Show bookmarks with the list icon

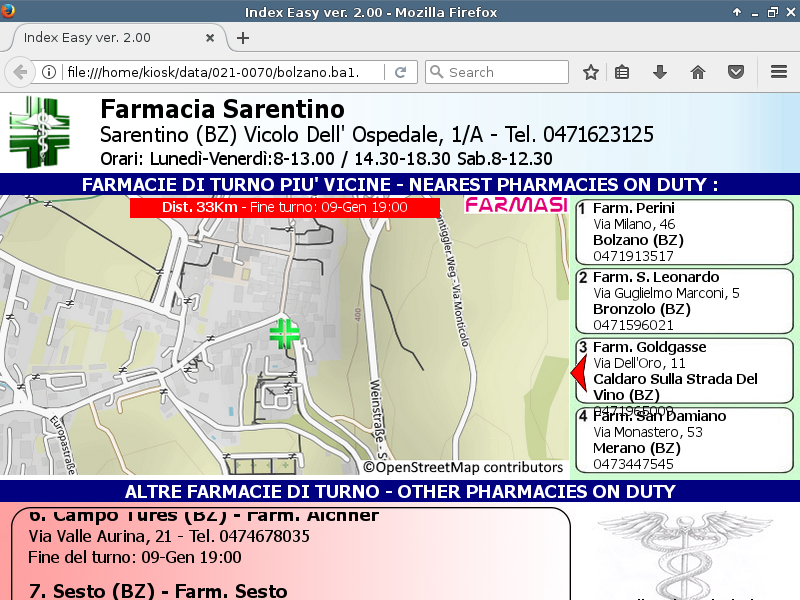pyautogui.click(x=622, y=72)
